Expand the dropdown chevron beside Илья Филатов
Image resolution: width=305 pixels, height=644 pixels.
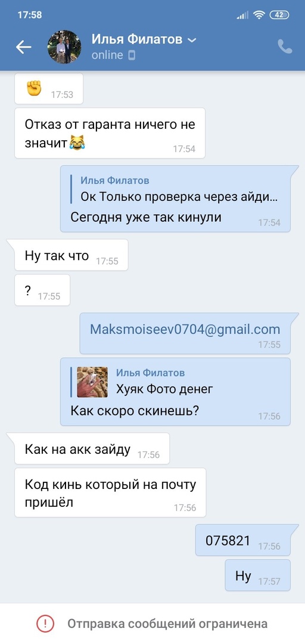click(x=192, y=41)
